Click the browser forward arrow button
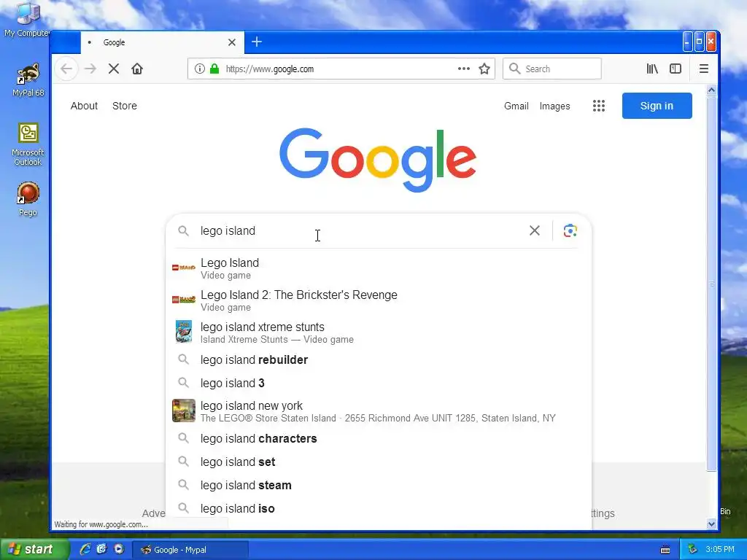This screenshot has width=747, height=560. [90, 69]
